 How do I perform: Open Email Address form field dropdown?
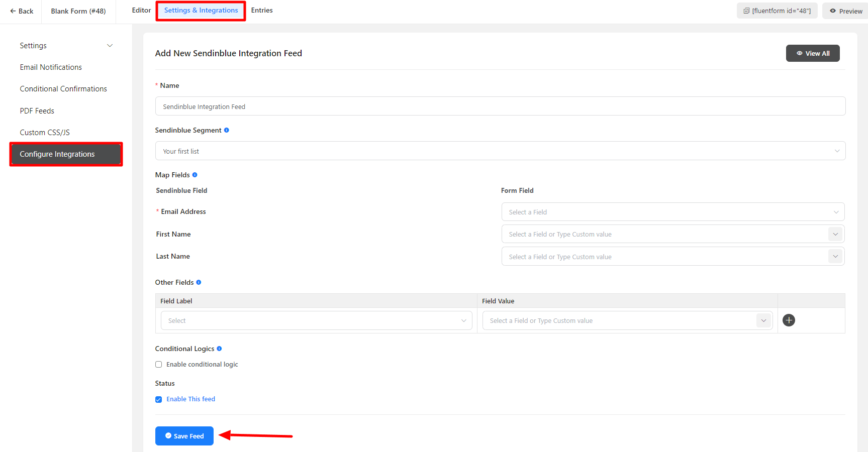pyautogui.click(x=672, y=212)
